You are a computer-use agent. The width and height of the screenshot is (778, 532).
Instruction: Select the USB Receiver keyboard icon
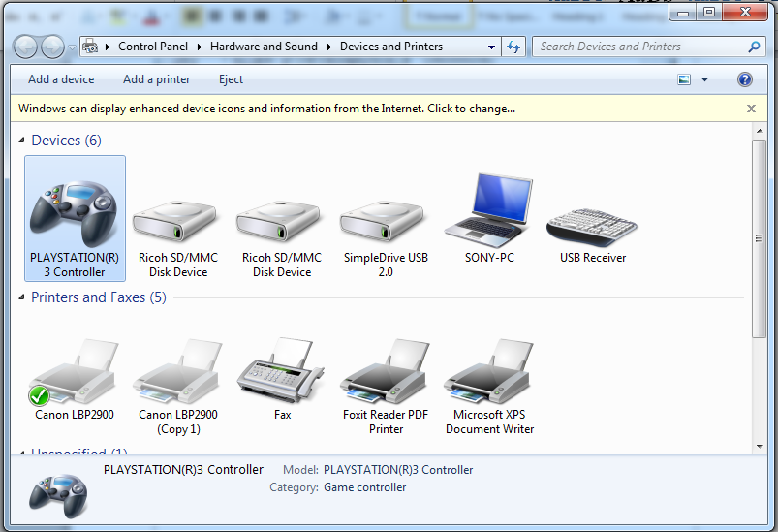(592, 228)
